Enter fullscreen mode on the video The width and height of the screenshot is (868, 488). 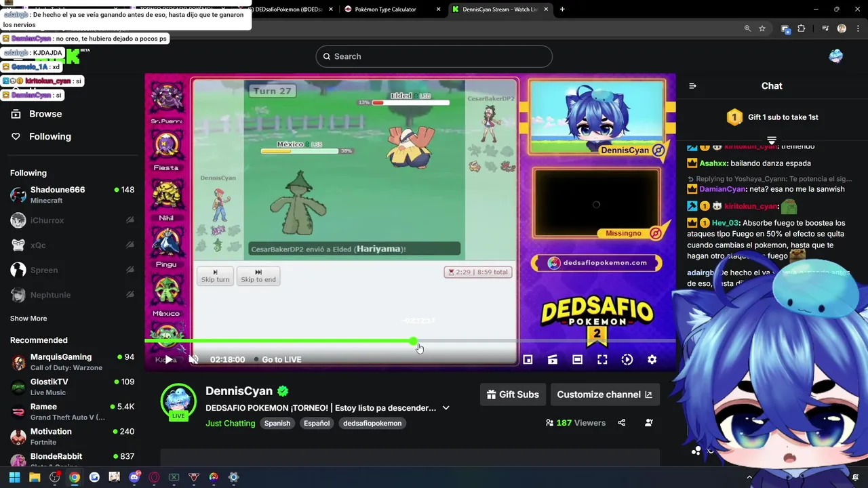602,359
